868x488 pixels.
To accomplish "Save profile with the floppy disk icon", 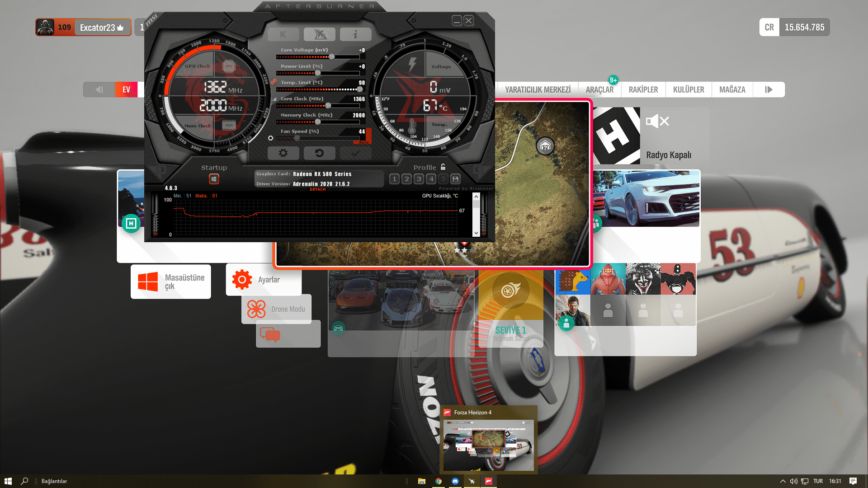I will (x=456, y=179).
